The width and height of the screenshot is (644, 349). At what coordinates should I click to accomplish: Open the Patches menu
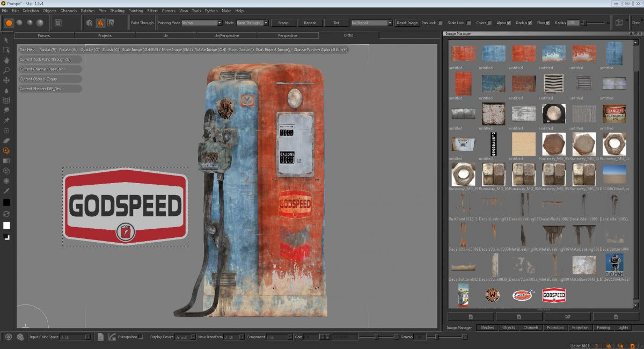pyautogui.click(x=87, y=11)
